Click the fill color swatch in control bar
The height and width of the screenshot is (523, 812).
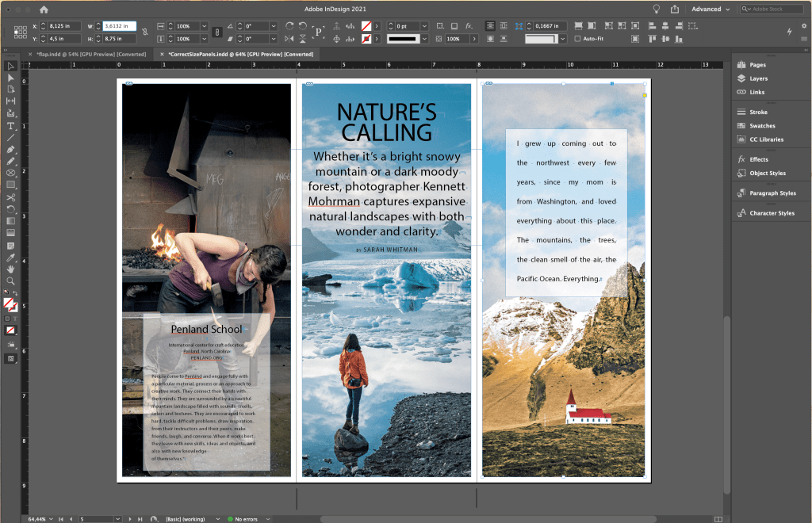point(366,26)
